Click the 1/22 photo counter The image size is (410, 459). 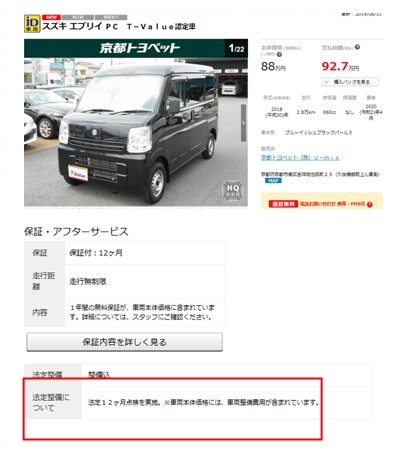tap(237, 49)
